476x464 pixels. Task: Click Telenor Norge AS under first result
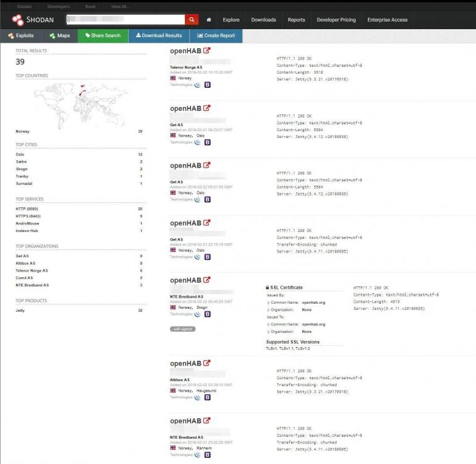click(x=186, y=67)
